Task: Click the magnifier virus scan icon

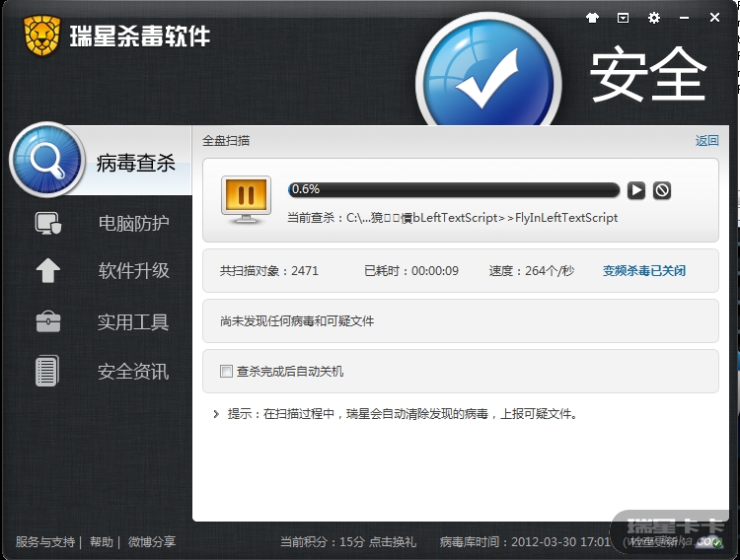Action: pos(46,160)
